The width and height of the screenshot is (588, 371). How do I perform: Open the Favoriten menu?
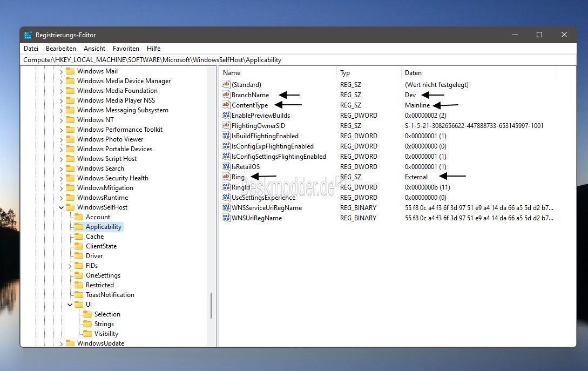pyautogui.click(x=126, y=49)
